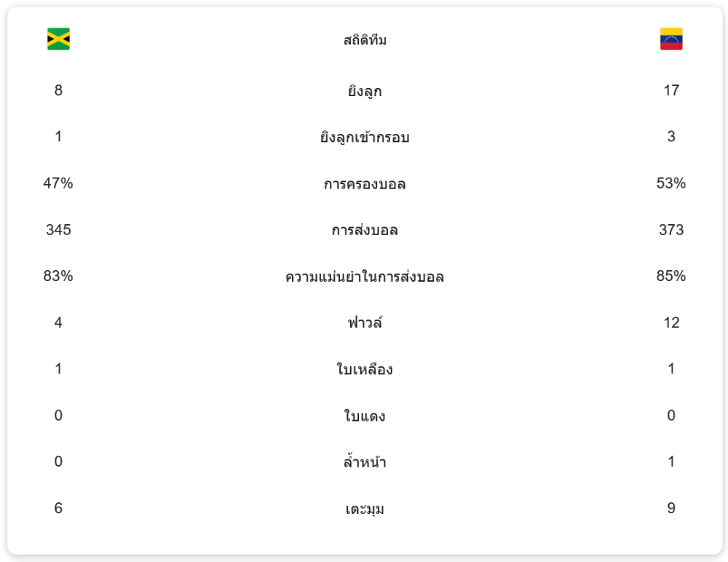
Task: Click the ใบเหลือง yellow card label
Action: [x=365, y=369]
